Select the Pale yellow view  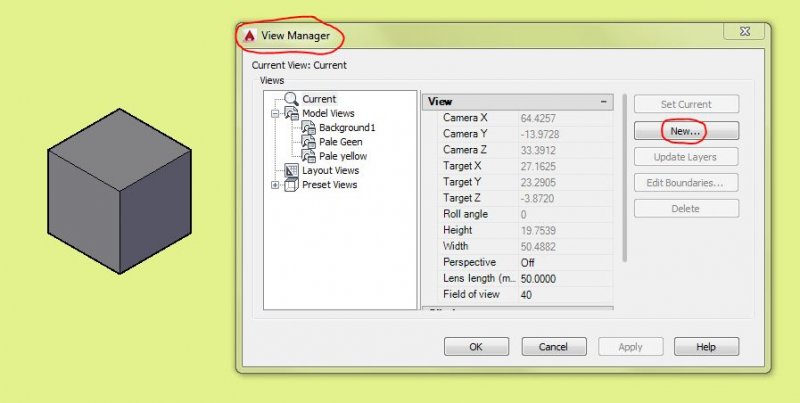click(343, 156)
